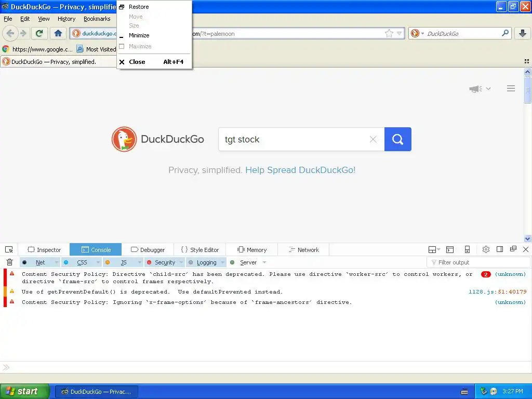Reload the current page

[39, 33]
